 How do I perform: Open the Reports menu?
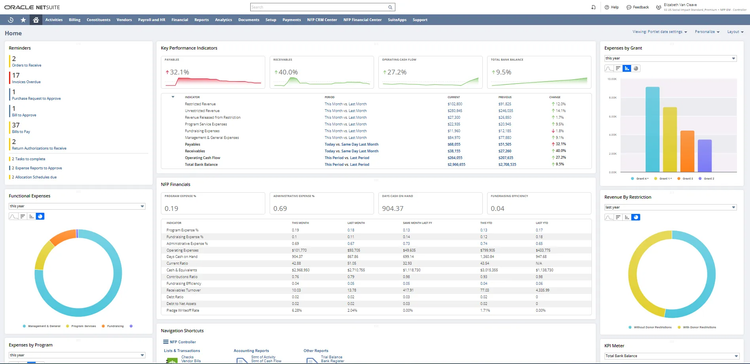pyautogui.click(x=201, y=20)
